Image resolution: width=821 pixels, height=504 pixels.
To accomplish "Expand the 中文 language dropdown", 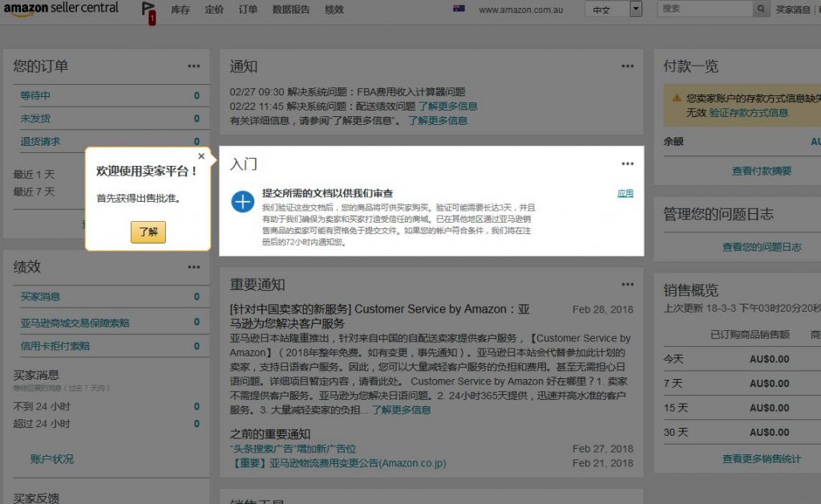I will coord(636,10).
